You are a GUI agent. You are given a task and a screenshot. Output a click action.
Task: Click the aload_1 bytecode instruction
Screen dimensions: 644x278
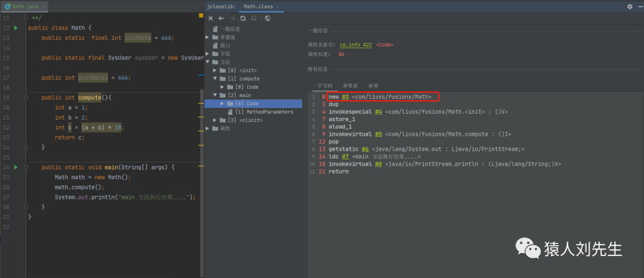click(340, 127)
